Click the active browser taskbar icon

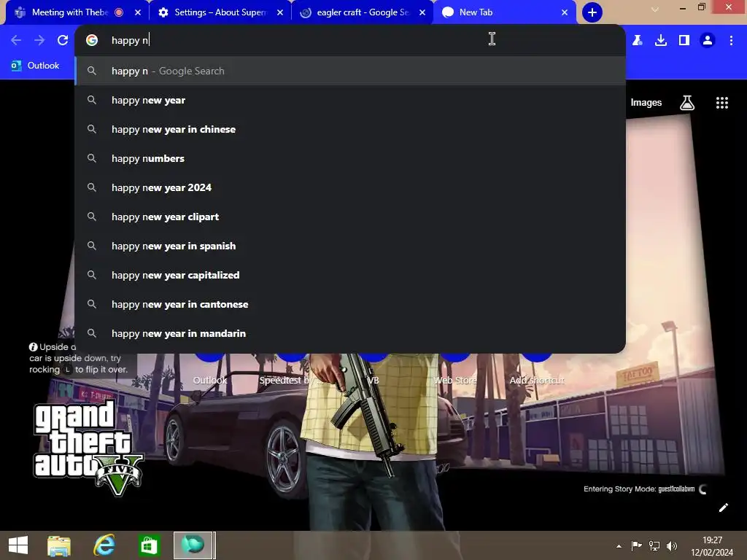click(193, 545)
